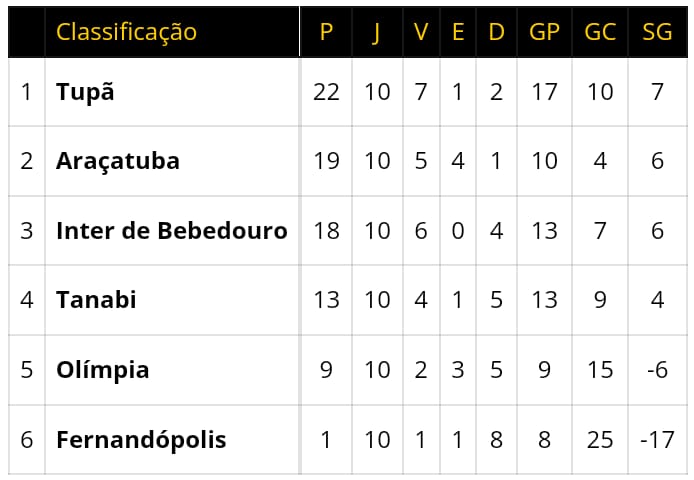Select the E draws column header

coord(458,32)
